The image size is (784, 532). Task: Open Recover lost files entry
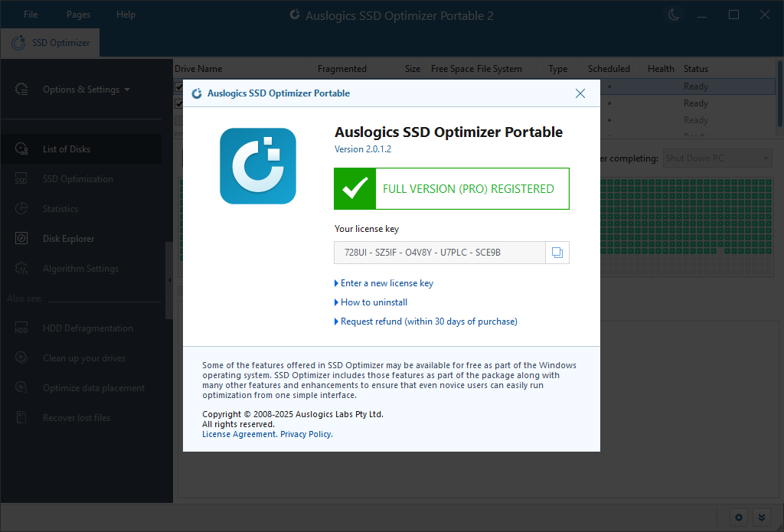[81, 417]
